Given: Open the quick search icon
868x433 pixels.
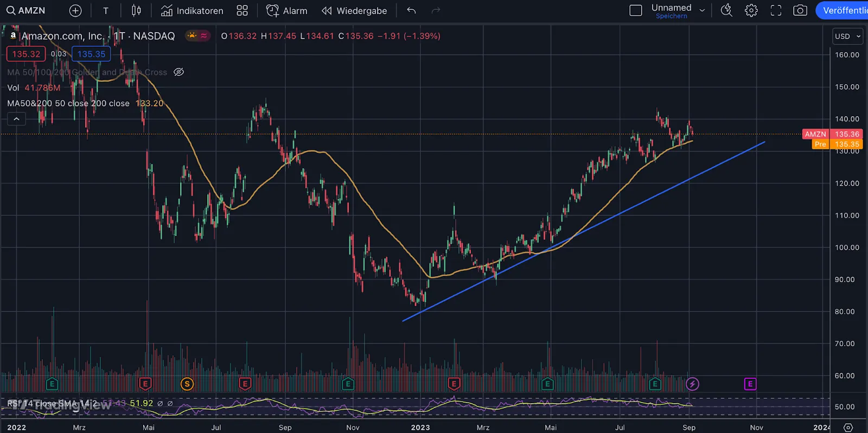Looking at the screenshot, I should click(x=726, y=11).
